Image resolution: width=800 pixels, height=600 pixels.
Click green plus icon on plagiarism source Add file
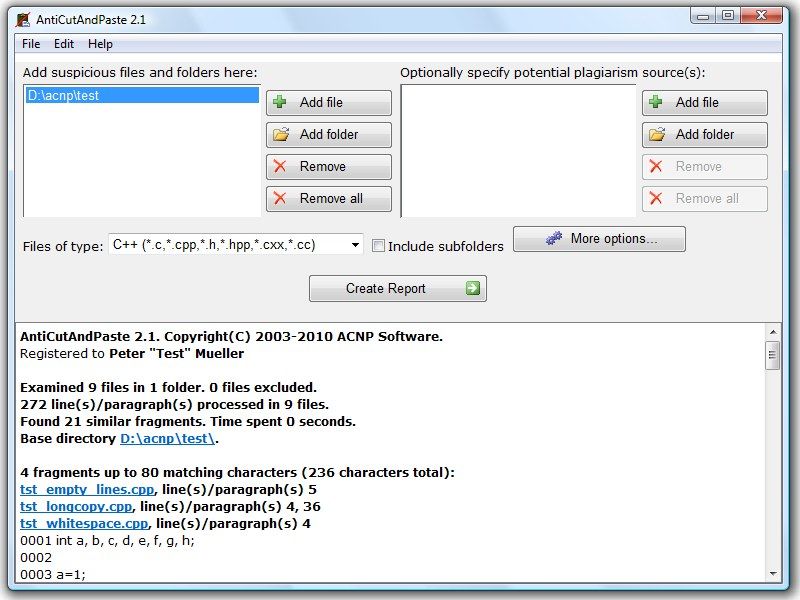tap(656, 102)
